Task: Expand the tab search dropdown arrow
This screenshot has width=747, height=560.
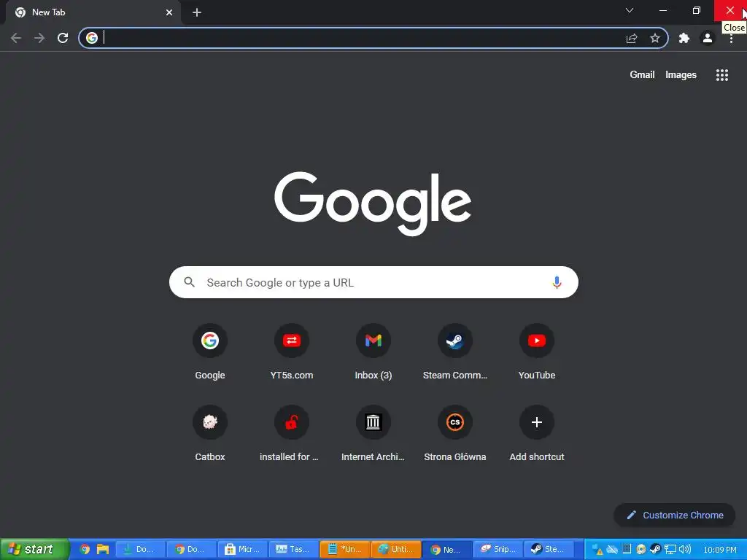Action: pos(630,10)
